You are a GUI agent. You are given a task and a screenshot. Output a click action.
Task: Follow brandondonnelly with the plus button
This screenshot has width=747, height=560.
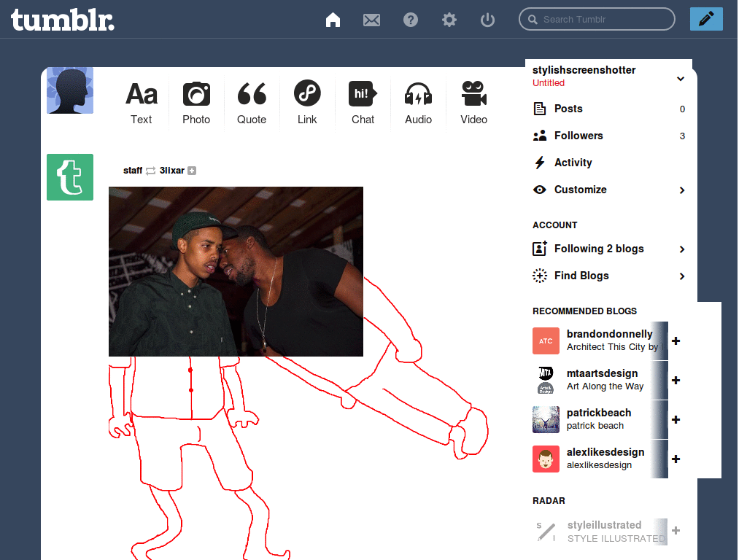[x=676, y=341]
